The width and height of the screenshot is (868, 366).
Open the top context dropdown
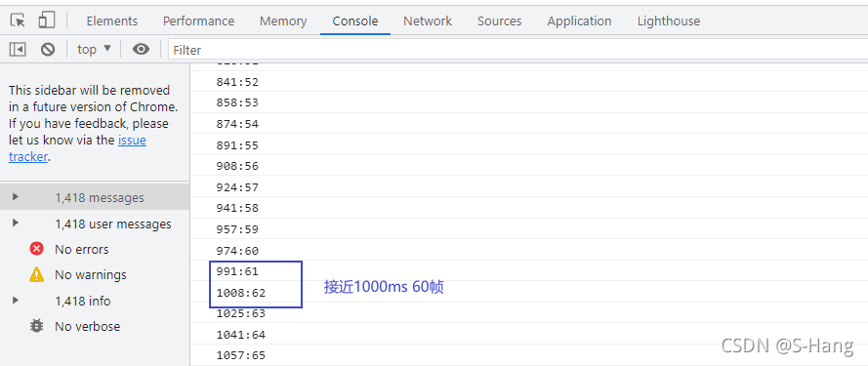point(94,49)
